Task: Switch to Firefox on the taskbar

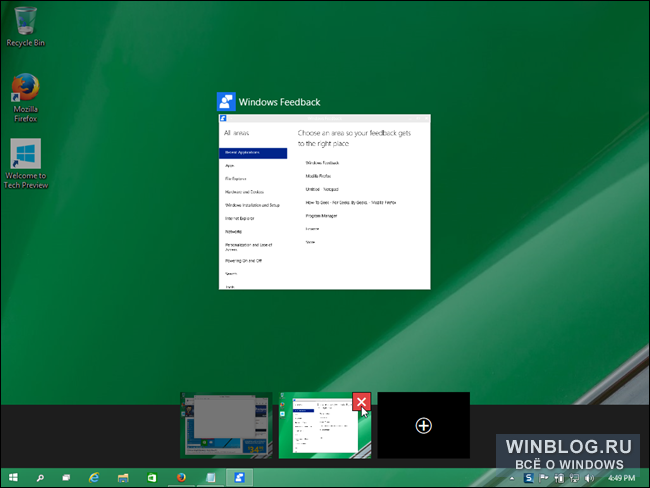Action: pos(181,478)
